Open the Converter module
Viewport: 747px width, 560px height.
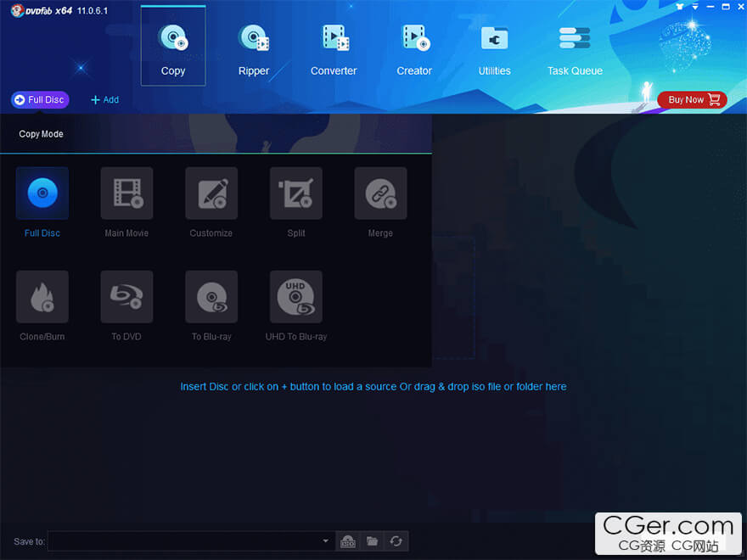tap(334, 50)
